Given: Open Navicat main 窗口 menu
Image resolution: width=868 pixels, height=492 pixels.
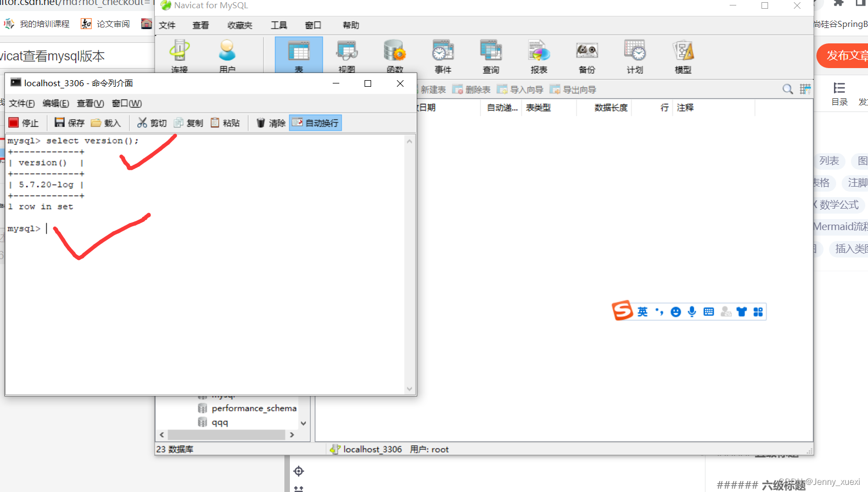Looking at the screenshot, I should [313, 25].
